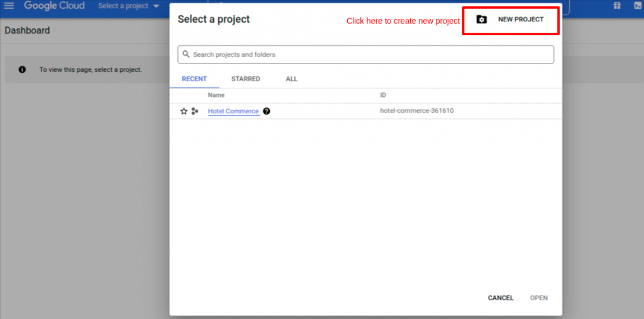Click the ID column header
Screen dimensions: 644x319
(x=383, y=96)
